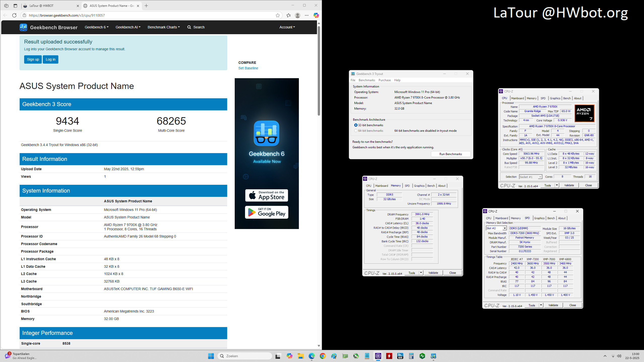
Task: Expand Geekbench AI navbar dropdown
Action: [128, 27]
